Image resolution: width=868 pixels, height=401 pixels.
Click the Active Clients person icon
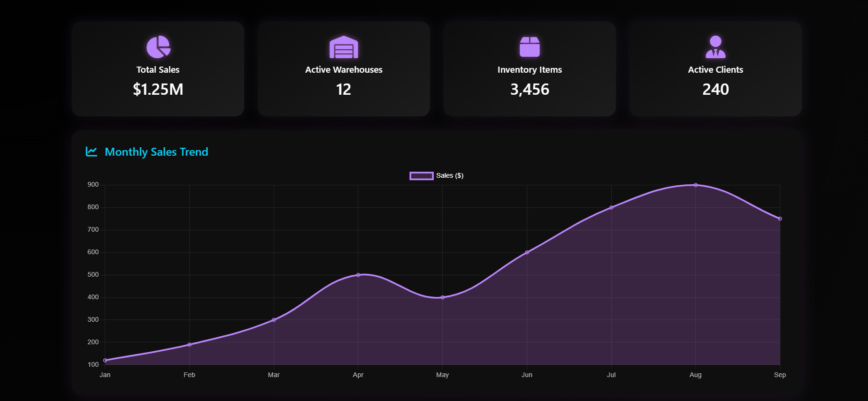(x=715, y=47)
